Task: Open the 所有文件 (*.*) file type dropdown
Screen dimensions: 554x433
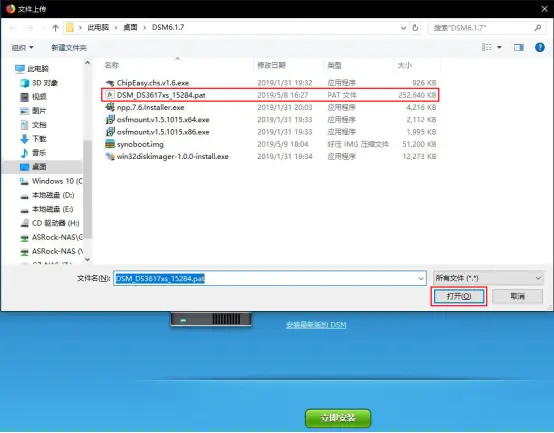Action: (488, 278)
